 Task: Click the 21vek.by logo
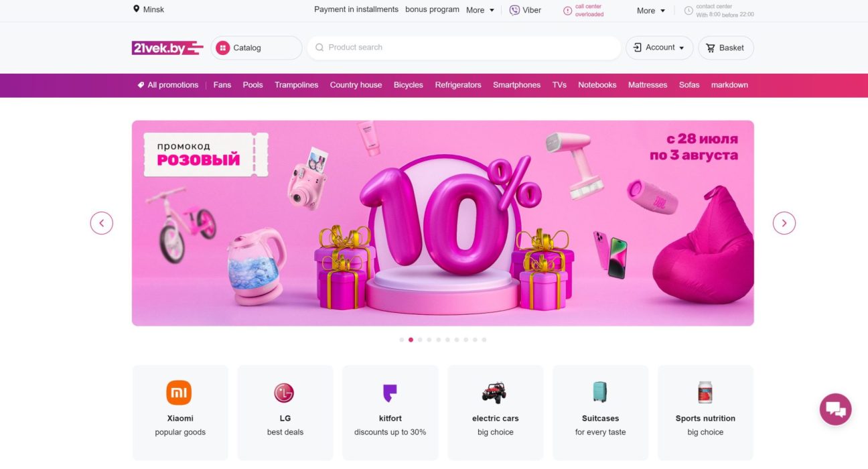pyautogui.click(x=167, y=48)
